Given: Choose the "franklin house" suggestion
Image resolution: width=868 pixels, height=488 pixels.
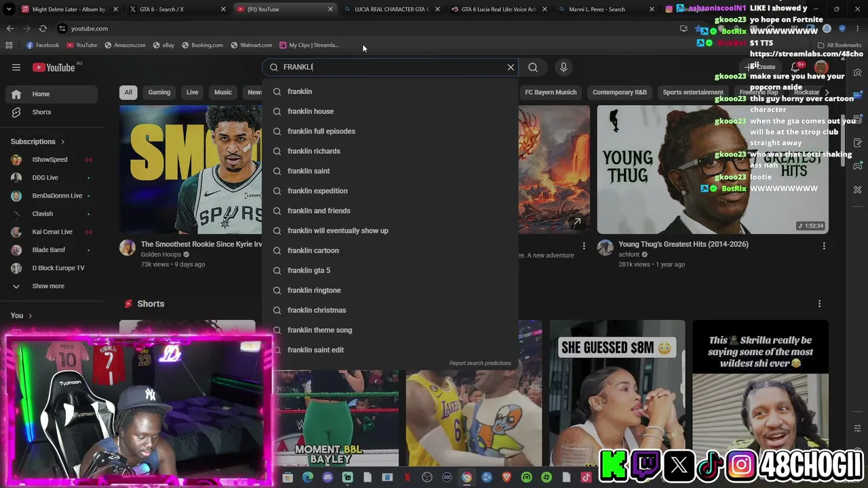Looking at the screenshot, I should tap(390, 111).
